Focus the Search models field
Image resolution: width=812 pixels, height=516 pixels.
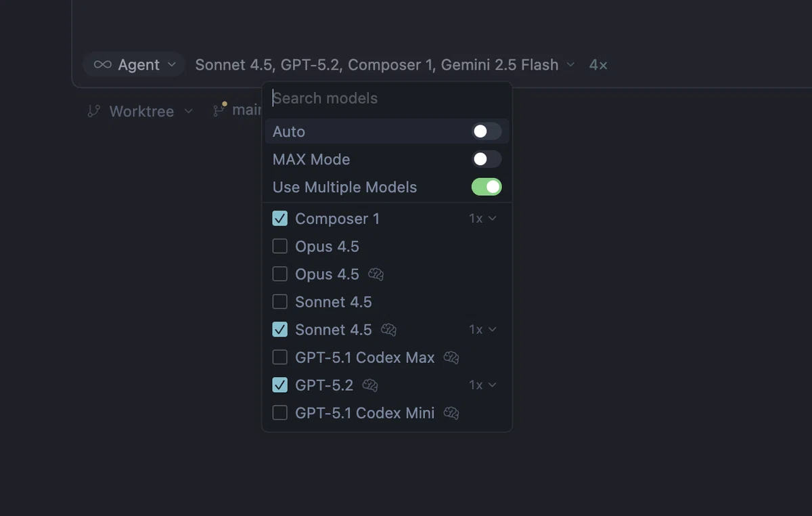click(x=387, y=98)
